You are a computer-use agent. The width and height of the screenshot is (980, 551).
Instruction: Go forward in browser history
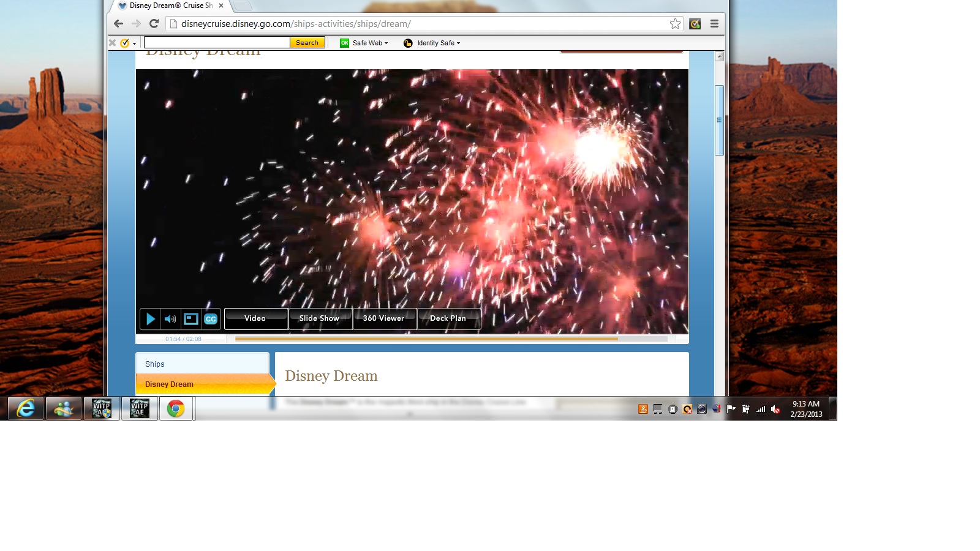(x=136, y=24)
